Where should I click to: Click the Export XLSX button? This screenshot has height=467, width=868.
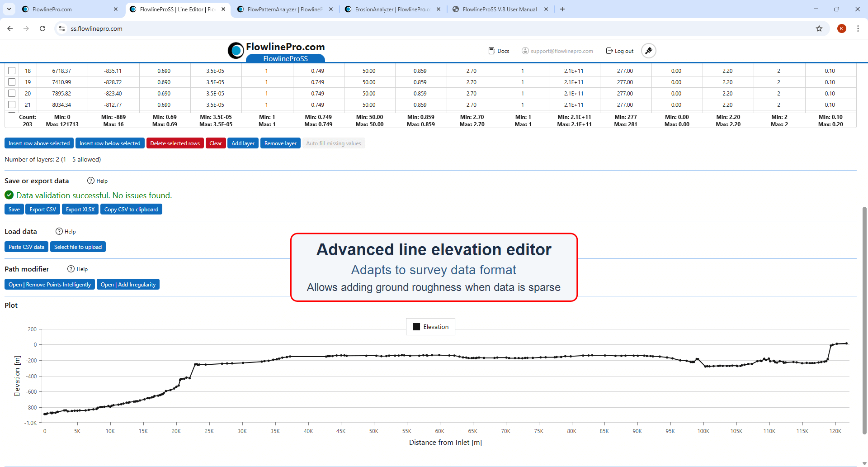[80, 209]
